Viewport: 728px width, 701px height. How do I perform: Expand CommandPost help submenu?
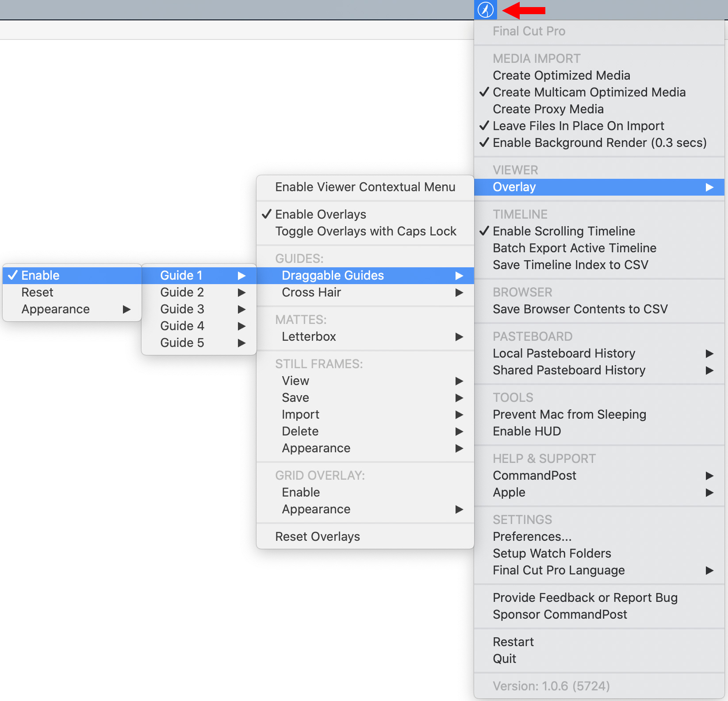pyautogui.click(x=599, y=475)
